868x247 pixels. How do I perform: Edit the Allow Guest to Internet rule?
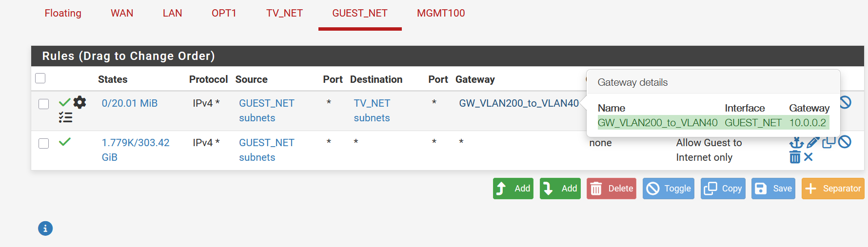click(812, 142)
